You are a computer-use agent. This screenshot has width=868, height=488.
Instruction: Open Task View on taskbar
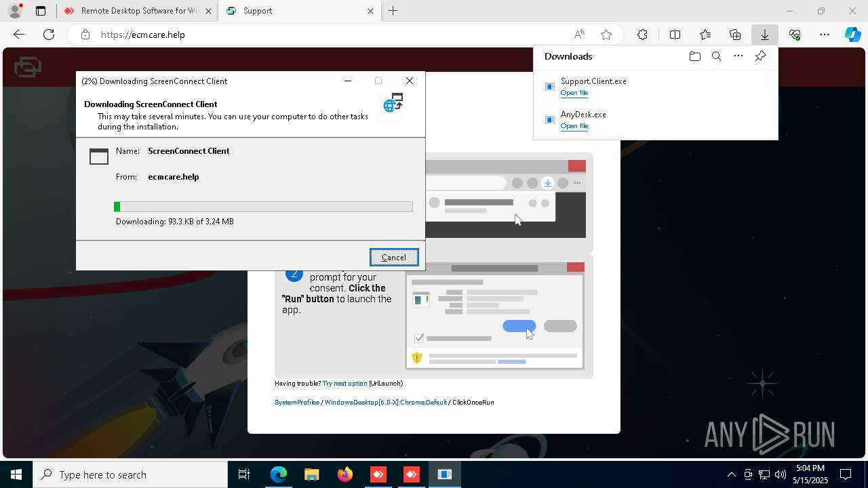(x=244, y=474)
